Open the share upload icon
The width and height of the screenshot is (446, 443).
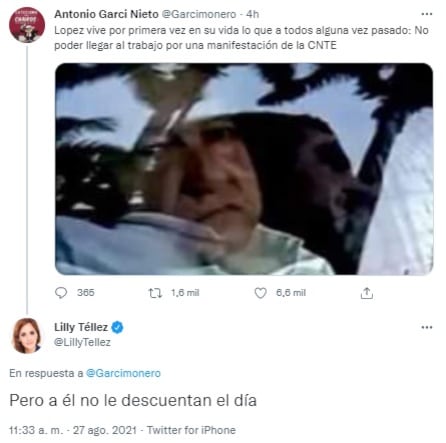[366, 293]
